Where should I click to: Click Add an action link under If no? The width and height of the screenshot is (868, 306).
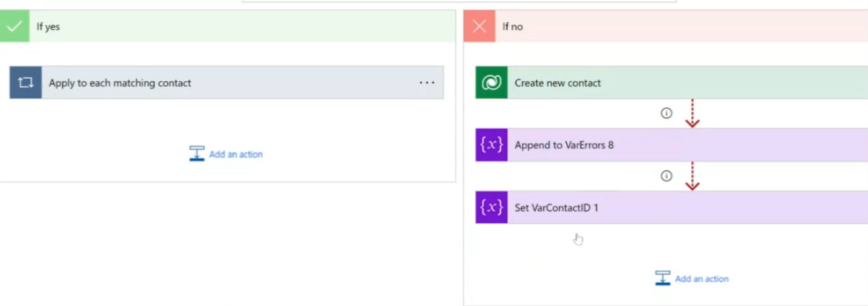702,279
